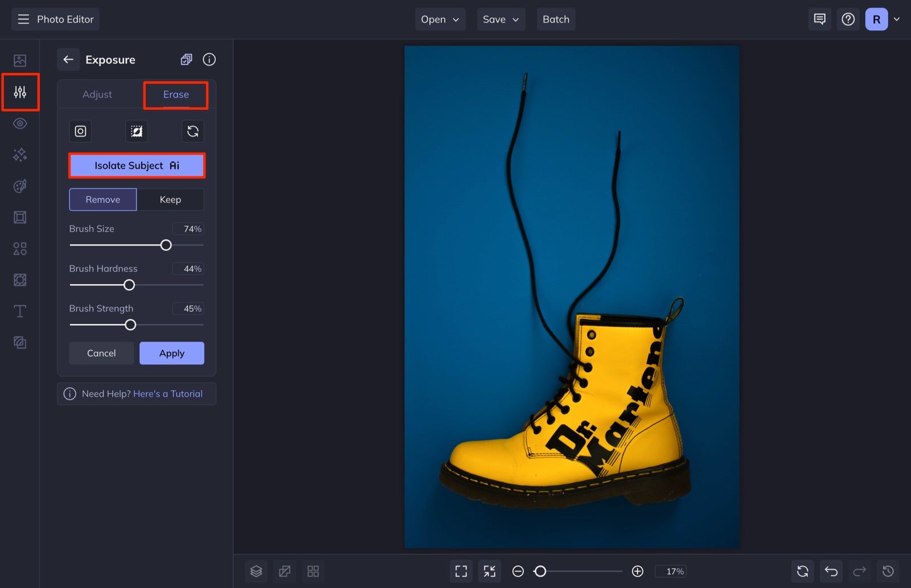Show the Layers panel at bottom left
The image size is (911, 588).
[256, 571]
